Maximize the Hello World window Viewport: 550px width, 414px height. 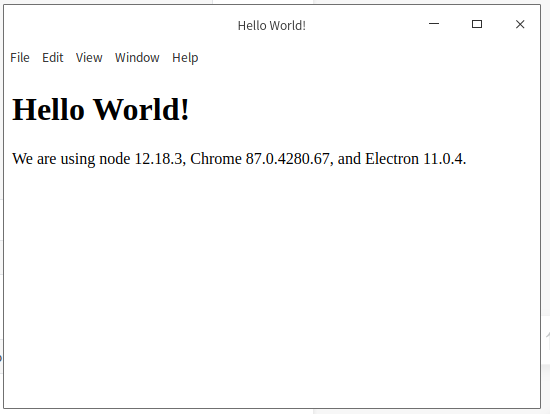477,24
